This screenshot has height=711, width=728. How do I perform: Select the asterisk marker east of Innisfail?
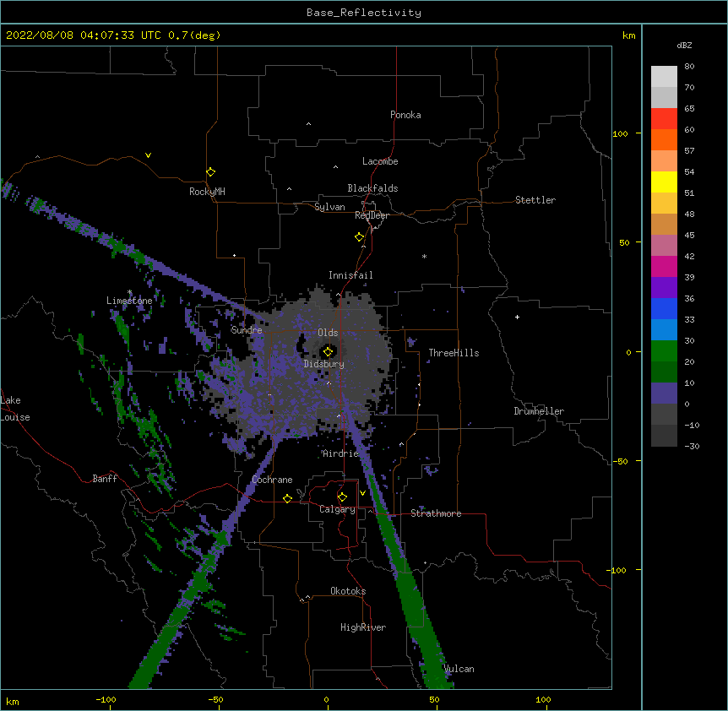(424, 256)
